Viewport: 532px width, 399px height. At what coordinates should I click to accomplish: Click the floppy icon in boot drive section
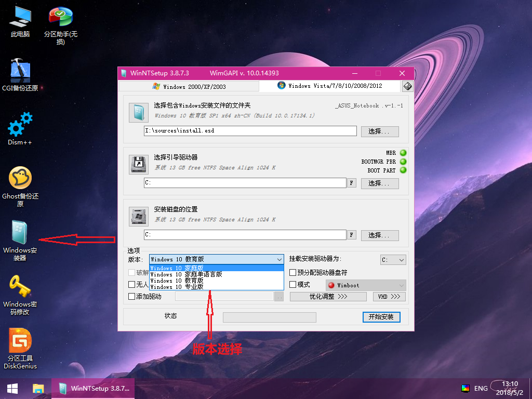click(138, 164)
